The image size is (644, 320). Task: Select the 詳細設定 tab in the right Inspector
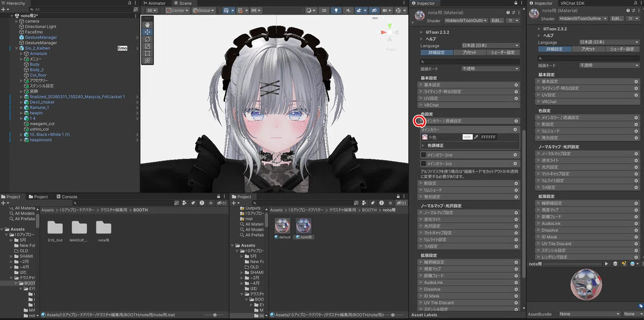coord(555,49)
